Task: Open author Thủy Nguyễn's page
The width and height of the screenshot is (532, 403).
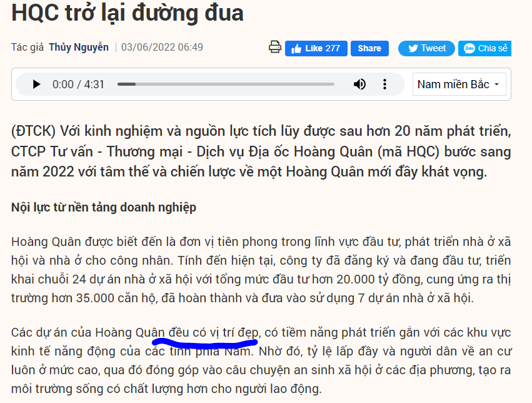Action: [79, 47]
